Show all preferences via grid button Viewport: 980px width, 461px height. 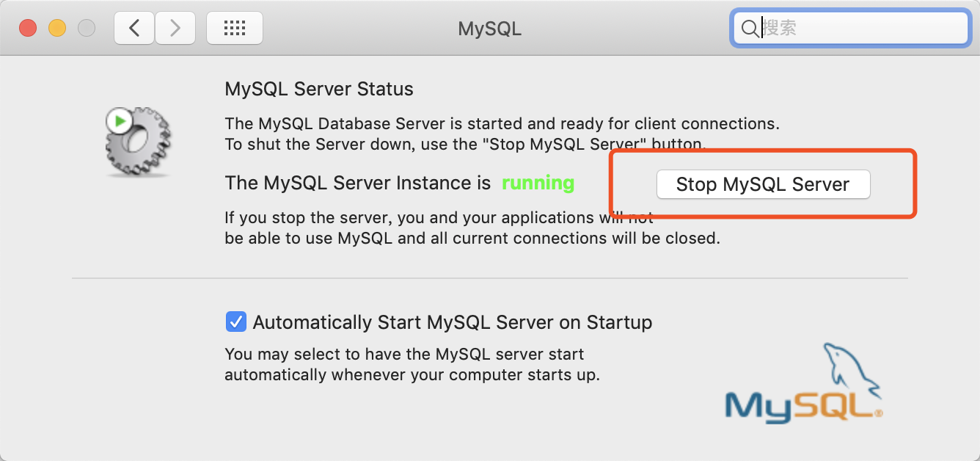pyautogui.click(x=234, y=29)
